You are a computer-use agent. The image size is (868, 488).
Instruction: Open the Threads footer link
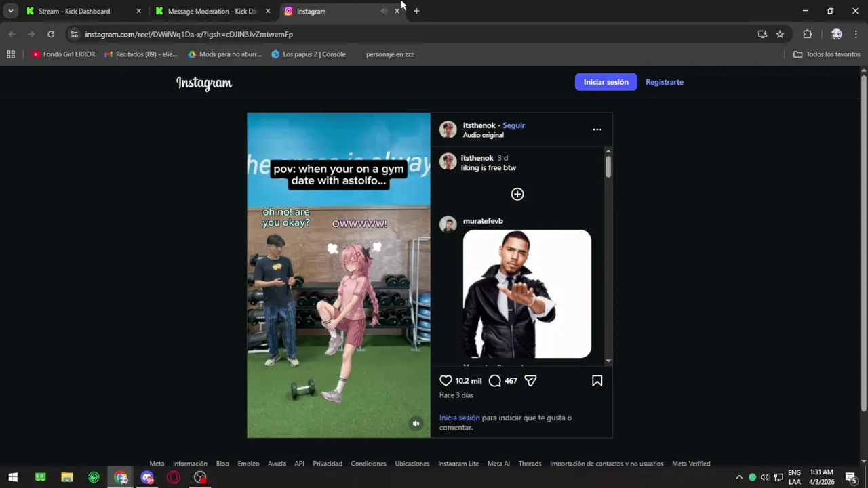tap(530, 464)
